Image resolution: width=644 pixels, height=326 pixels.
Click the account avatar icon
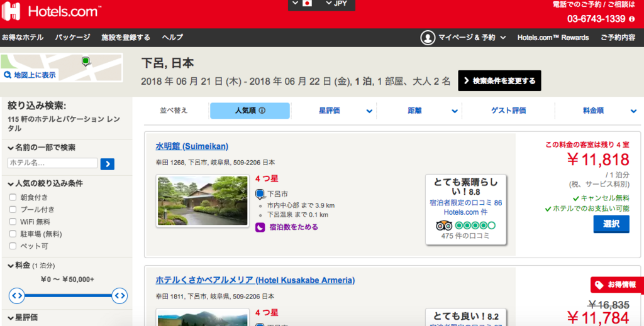[428, 38]
